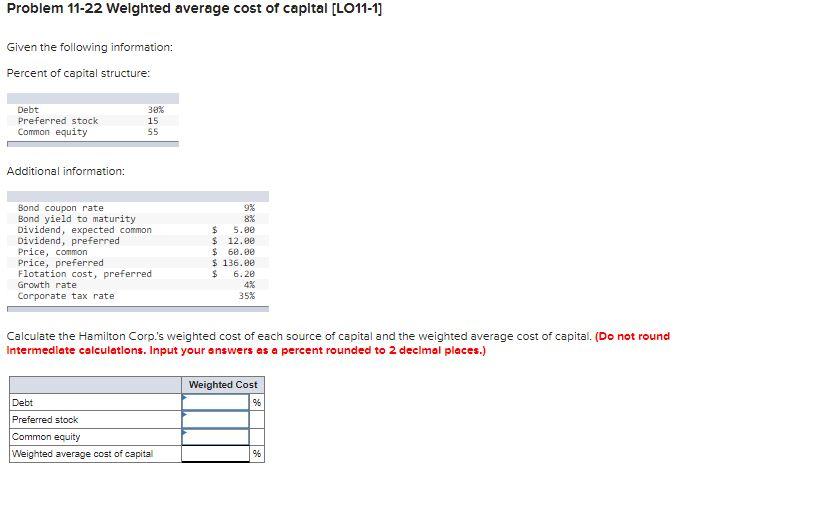Click 'Debt' label in capital structure table
Viewport: 818px width, 518px height.
(x=28, y=110)
